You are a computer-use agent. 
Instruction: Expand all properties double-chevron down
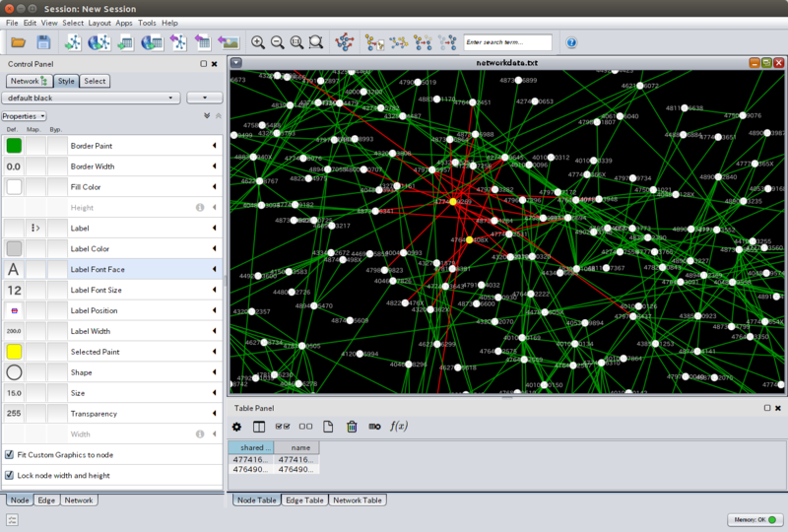[207, 115]
